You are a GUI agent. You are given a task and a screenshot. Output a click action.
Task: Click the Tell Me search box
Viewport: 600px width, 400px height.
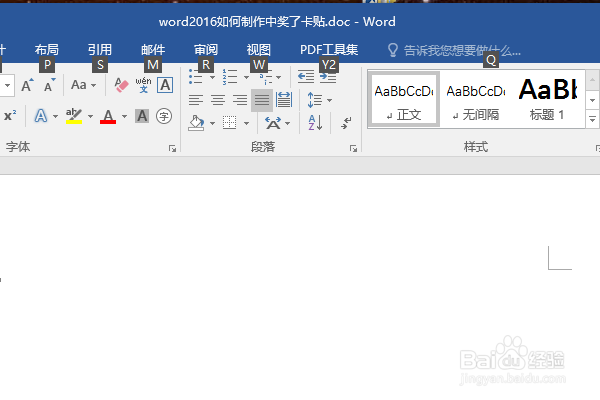click(454, 50)
